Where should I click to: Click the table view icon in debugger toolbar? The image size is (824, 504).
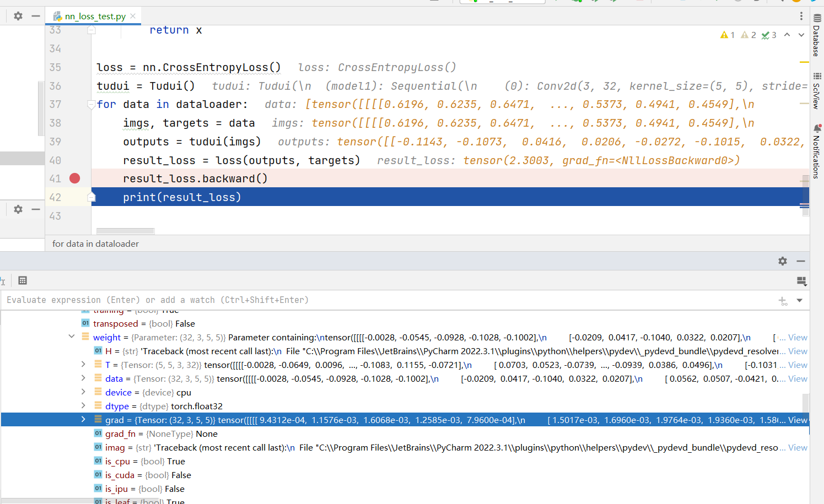click(x=23, y=280)
